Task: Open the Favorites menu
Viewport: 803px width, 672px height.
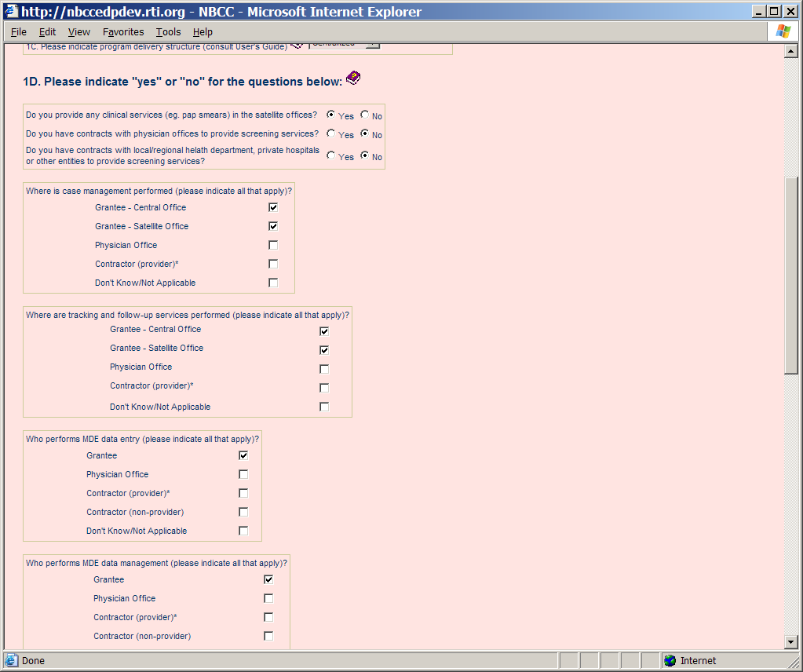Action: point(123,31)
